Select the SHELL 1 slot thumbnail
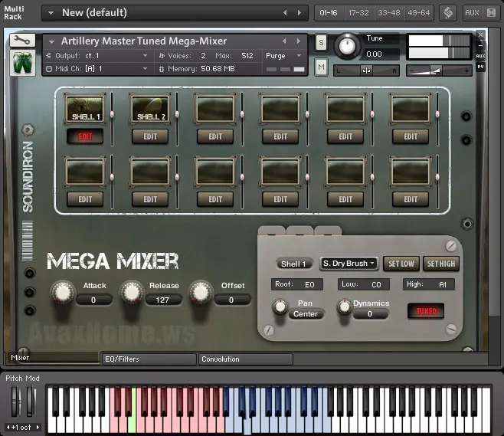This screenshot has height=436, width=504. (85, 109)
